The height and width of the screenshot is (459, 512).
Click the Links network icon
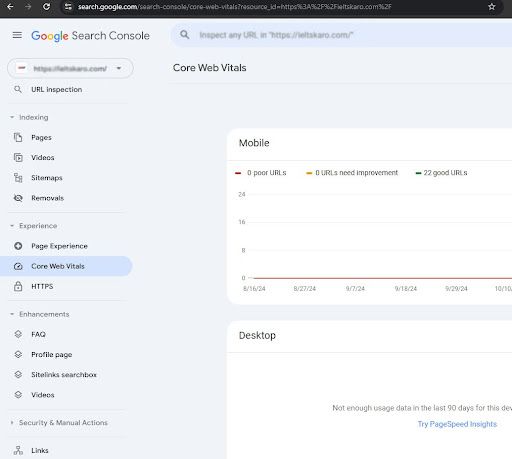click(x=18, y=450)
